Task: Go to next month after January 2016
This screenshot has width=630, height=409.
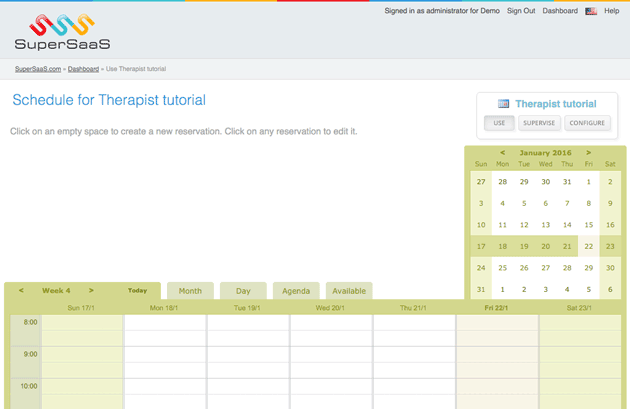Action: pyautogui.click(x=588, y=153)
